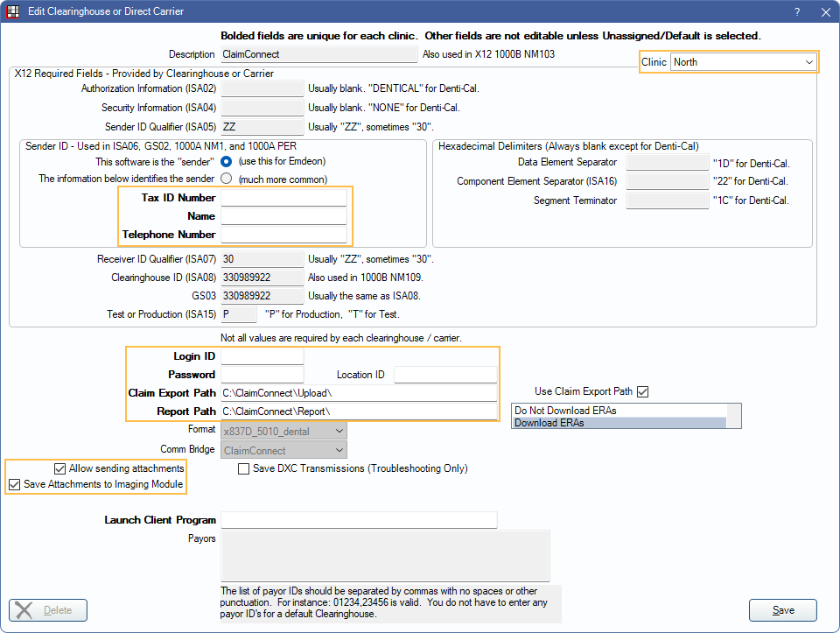Click the application icon in title bar
840x633 pixels.
(13, 12)
